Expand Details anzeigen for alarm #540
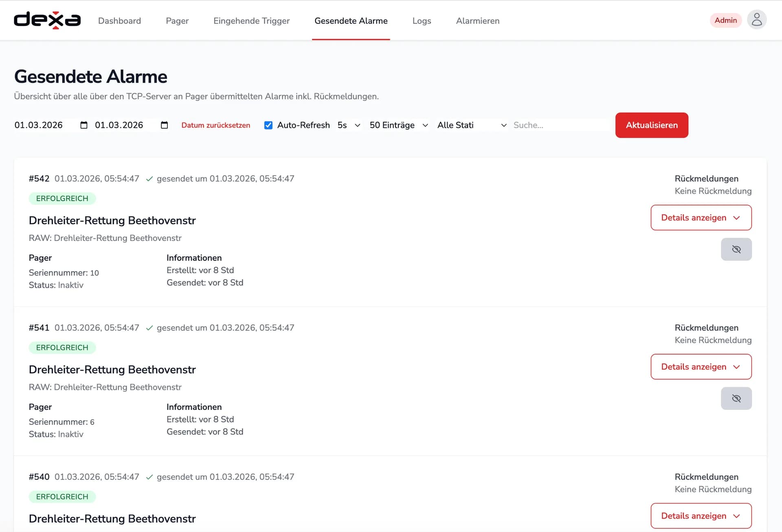The height and width of the screenshot is (532, 782). 701,516
